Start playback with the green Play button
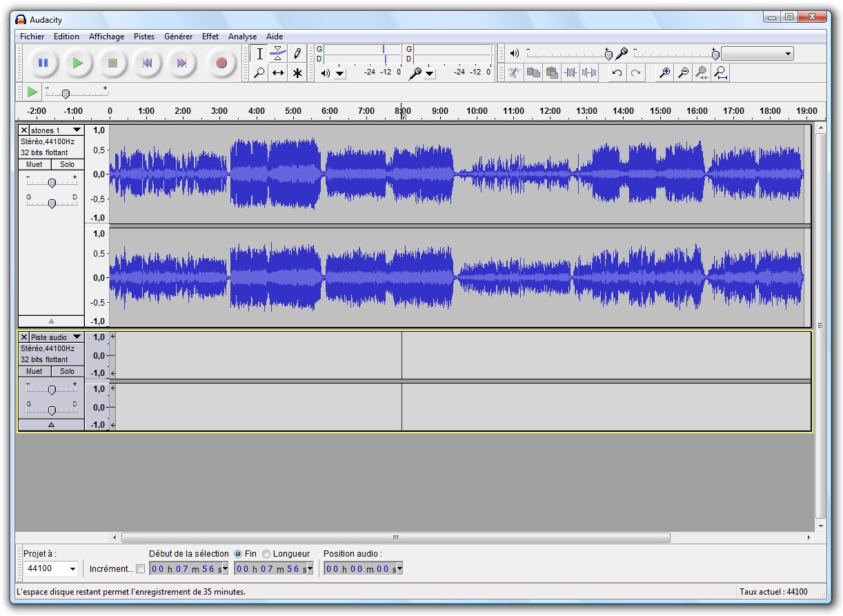This screenshot has height=616, width=843. pyautogui.click(x=78, y=63)
